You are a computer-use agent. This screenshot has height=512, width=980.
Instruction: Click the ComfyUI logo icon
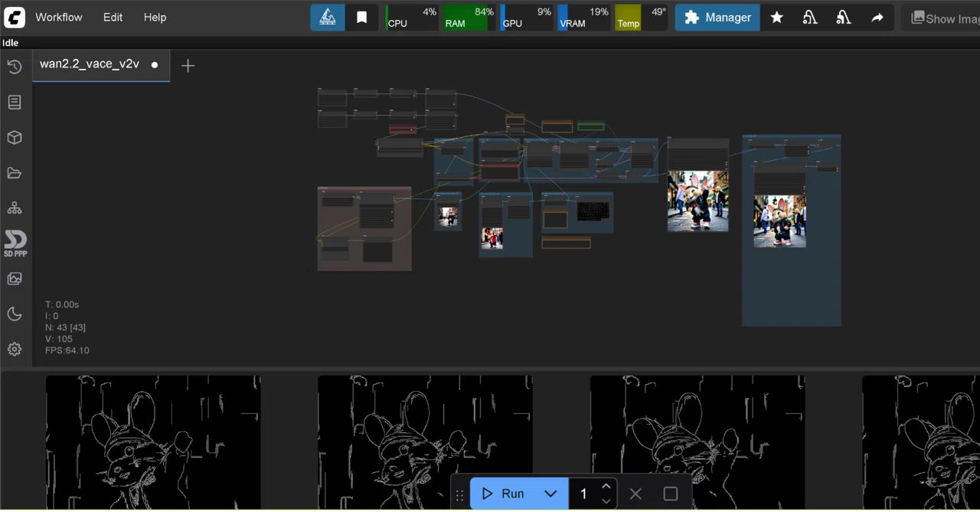pyautogui.click(x=14, y=17)
